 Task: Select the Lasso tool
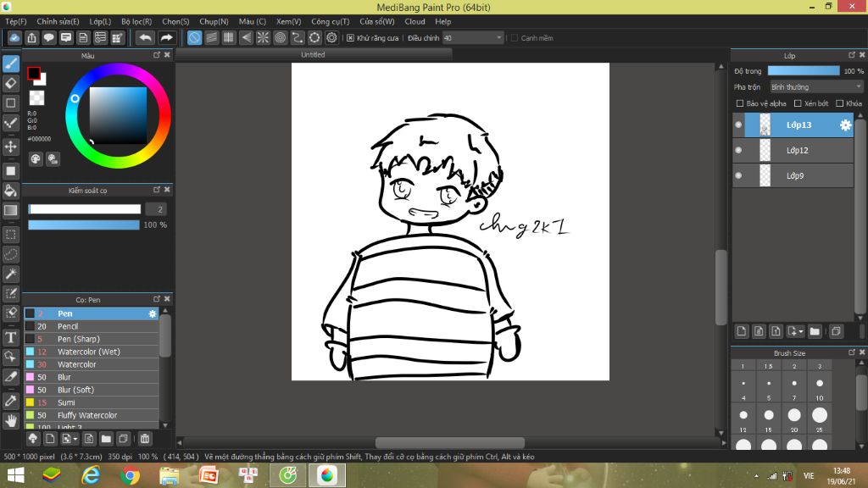click(x=10, y=254)
